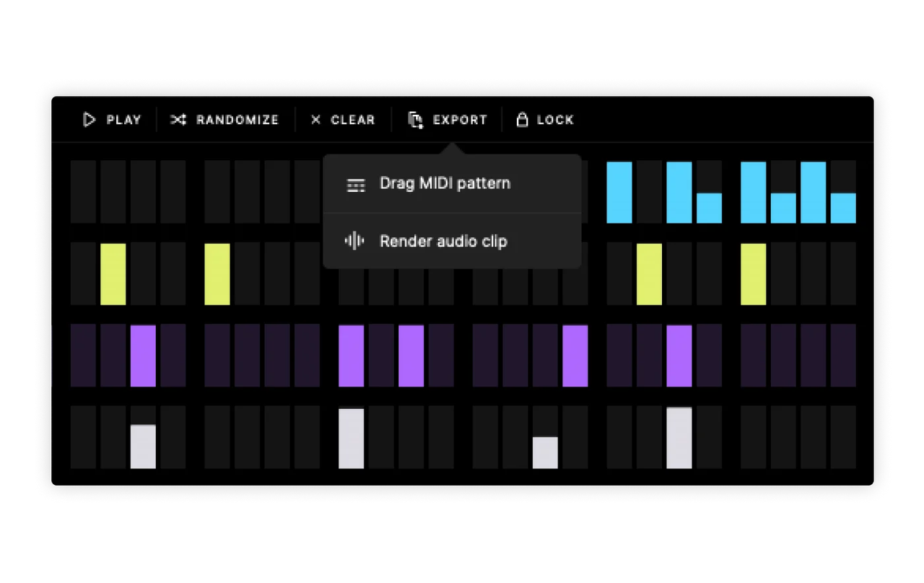Enable step 1 in the purple row
Image resolution: width=924 pixels, height=583 pixels.
(83, 356)
